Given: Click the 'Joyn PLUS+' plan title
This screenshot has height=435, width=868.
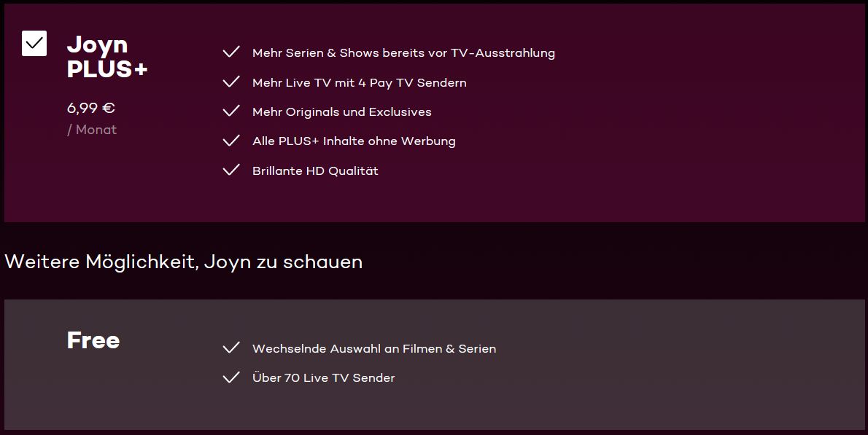Looking at the screenshot, I should pos(107,56).
